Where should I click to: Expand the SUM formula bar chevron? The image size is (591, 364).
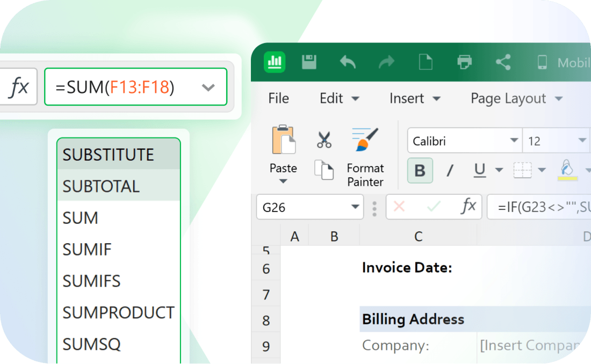[208, 87]
